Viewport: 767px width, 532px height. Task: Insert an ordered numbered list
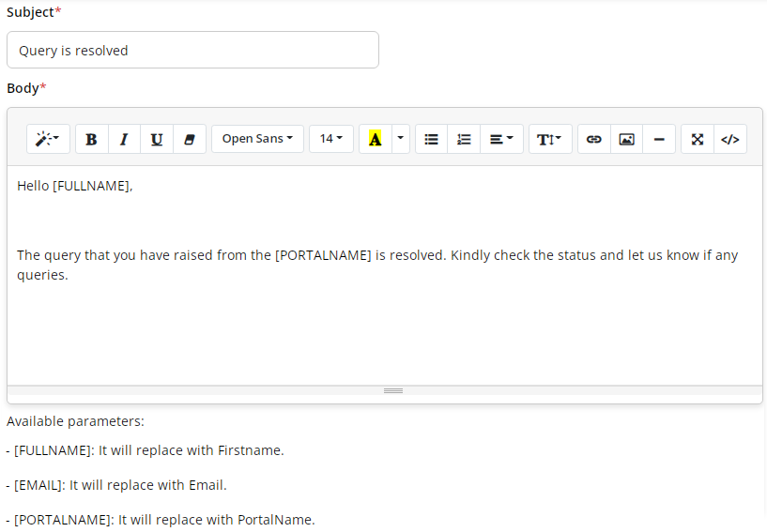click(464, 139)
